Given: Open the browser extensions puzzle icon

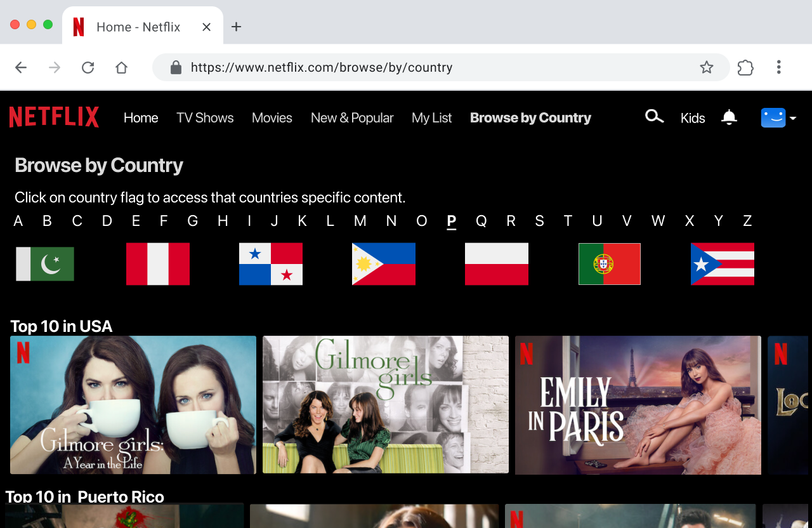Looking at the screenshot, I should pos(745,67).
